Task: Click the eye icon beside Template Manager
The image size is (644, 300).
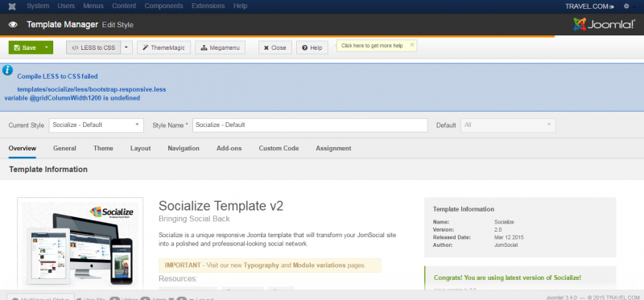Action: coord(13,25)
